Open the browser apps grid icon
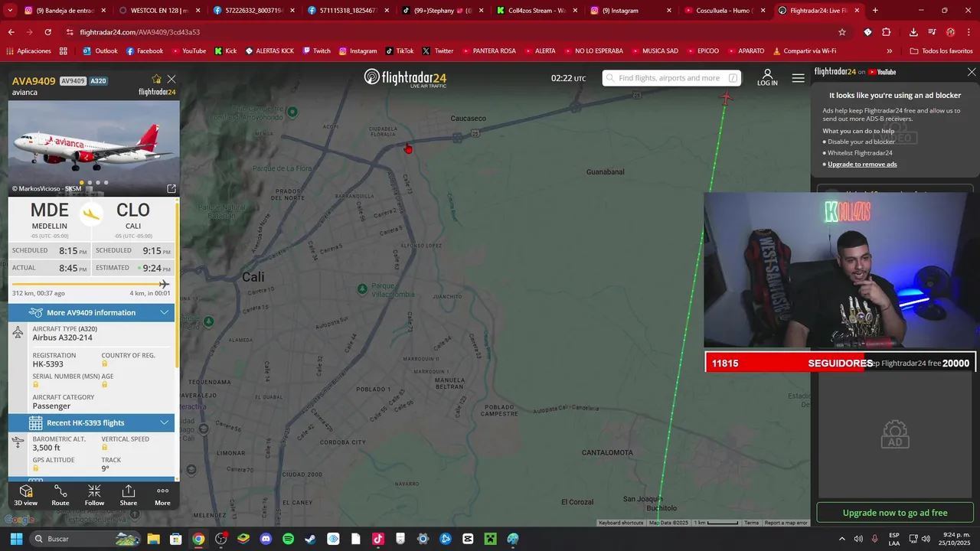The image size is (980, 551). [64, 51]
